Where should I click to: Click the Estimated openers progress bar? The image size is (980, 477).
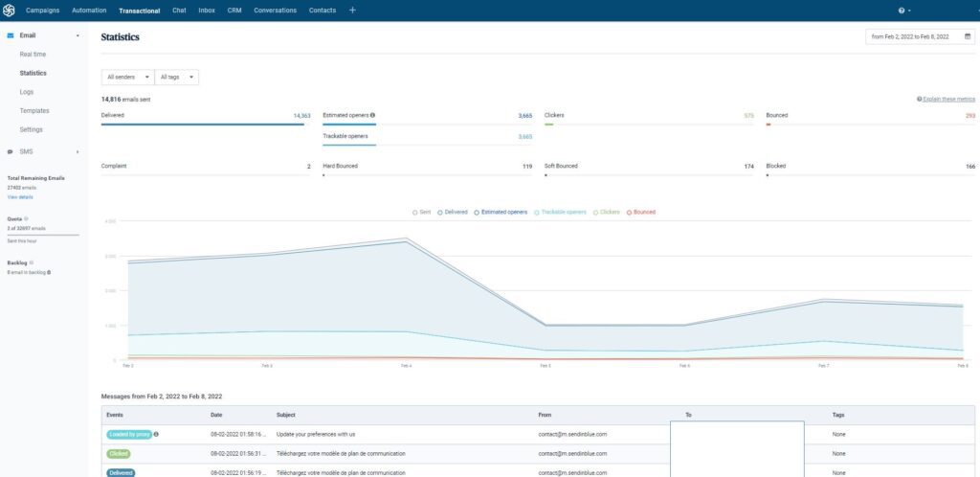[428, 125]
